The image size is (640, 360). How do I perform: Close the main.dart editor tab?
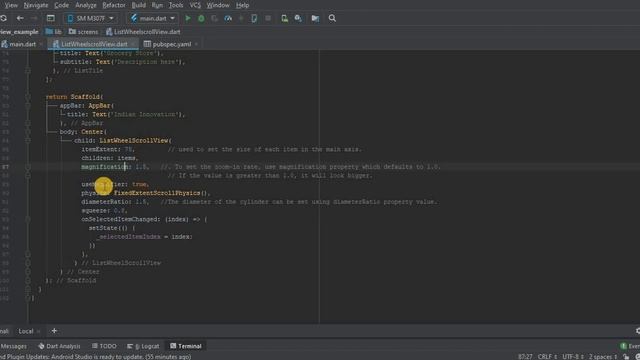point(40,44)
